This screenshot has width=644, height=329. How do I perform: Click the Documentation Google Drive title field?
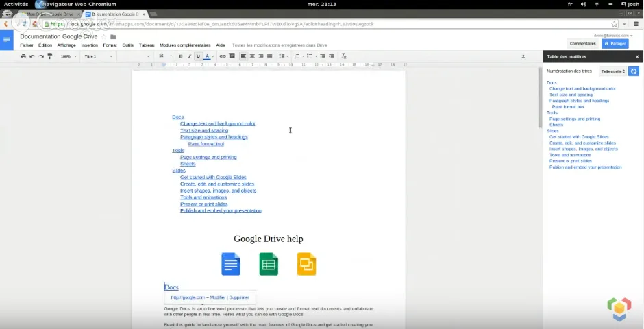[59, 36]
